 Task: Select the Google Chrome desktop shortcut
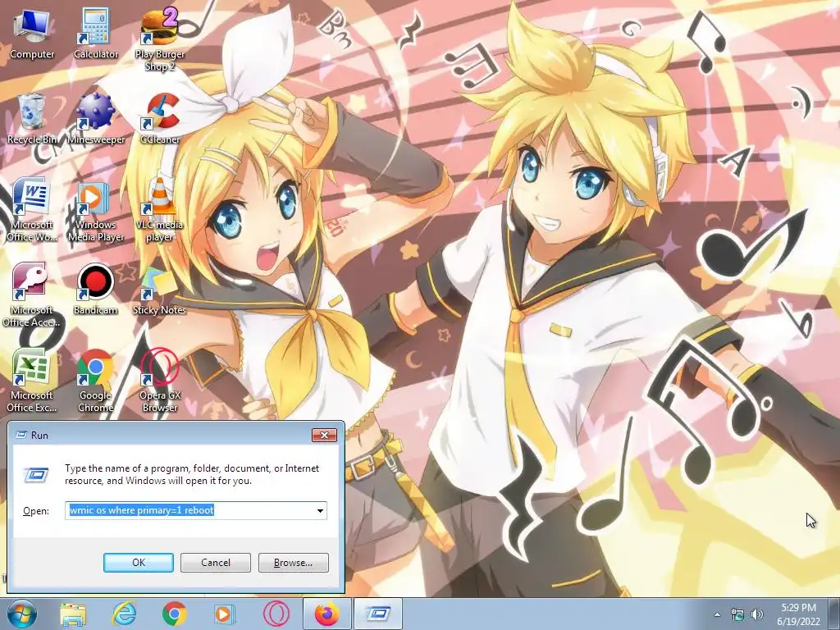(96, 381)
